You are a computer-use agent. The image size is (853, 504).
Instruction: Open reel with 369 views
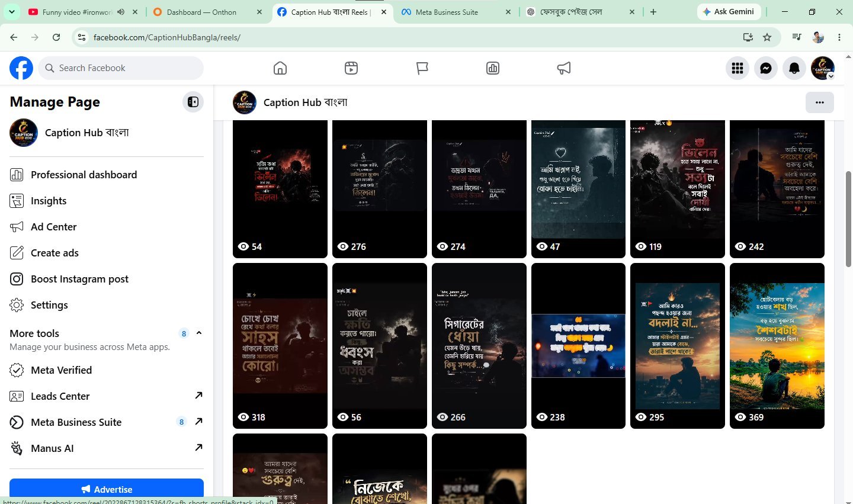tap(777, 346)
